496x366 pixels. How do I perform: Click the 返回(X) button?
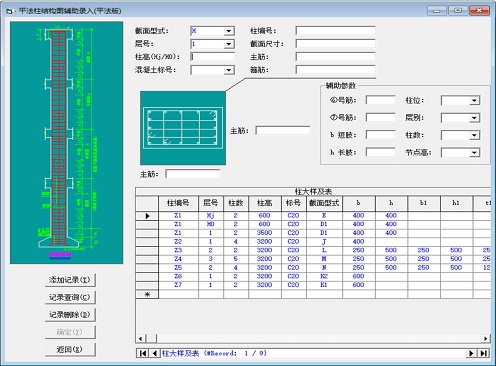pyautogui.click(x=70, y=349)
